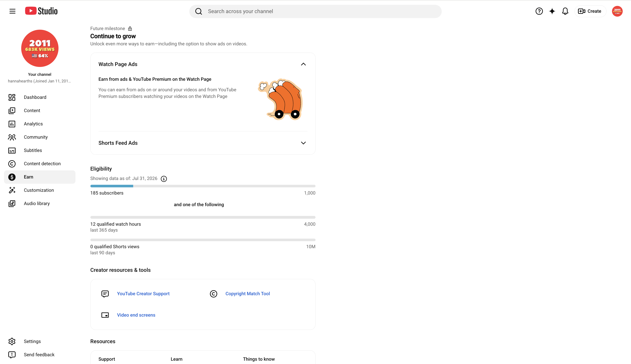This screenshot has width=631, height=364.
Task: Click the 'Continue to grow' heading
Action: click(113, 36)
